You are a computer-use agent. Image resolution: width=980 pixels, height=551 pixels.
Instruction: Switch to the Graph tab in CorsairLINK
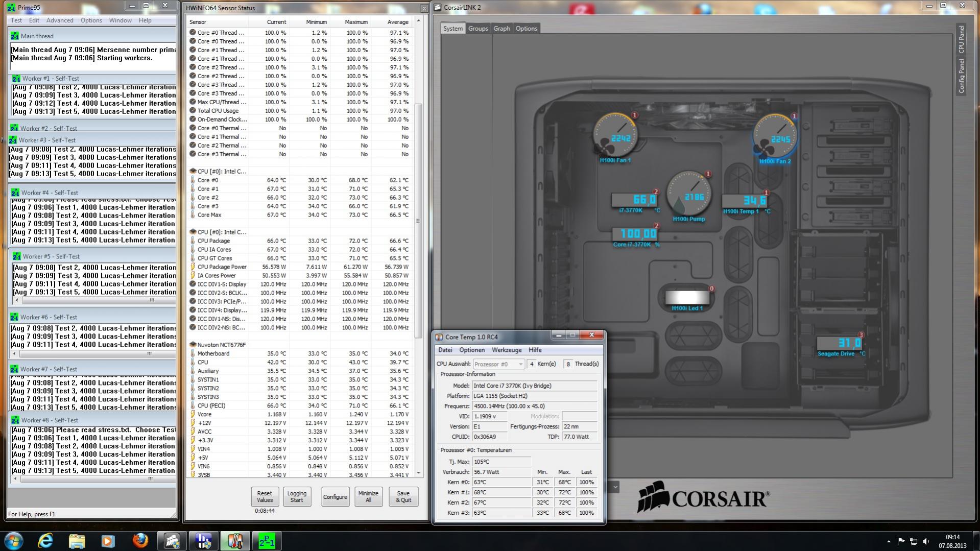pos(501,29)
